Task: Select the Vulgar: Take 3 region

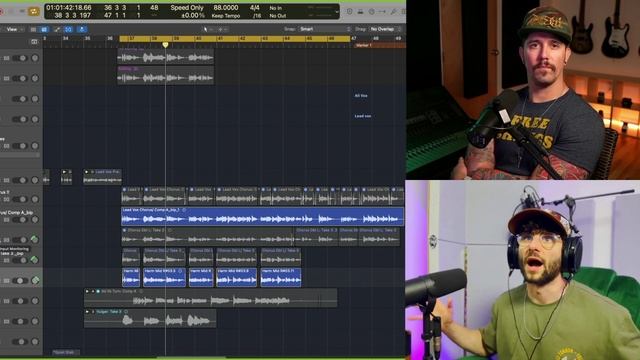Action: (150, 318)
